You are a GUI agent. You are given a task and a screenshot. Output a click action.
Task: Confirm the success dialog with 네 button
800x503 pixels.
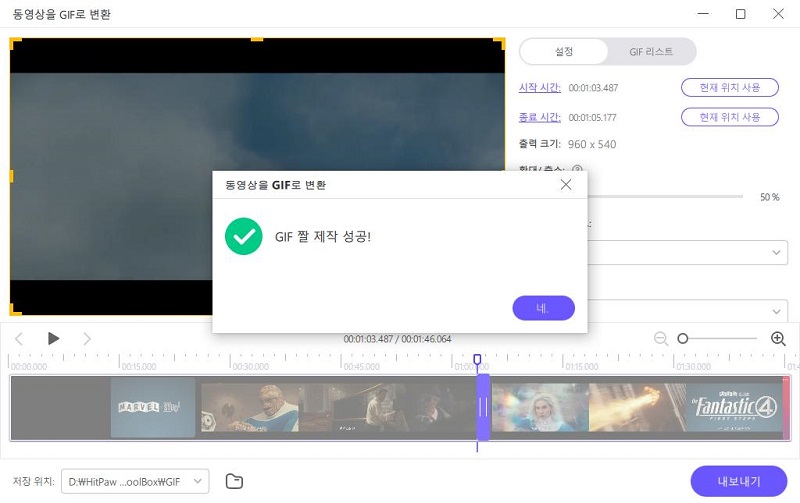[x=543, y=308]
